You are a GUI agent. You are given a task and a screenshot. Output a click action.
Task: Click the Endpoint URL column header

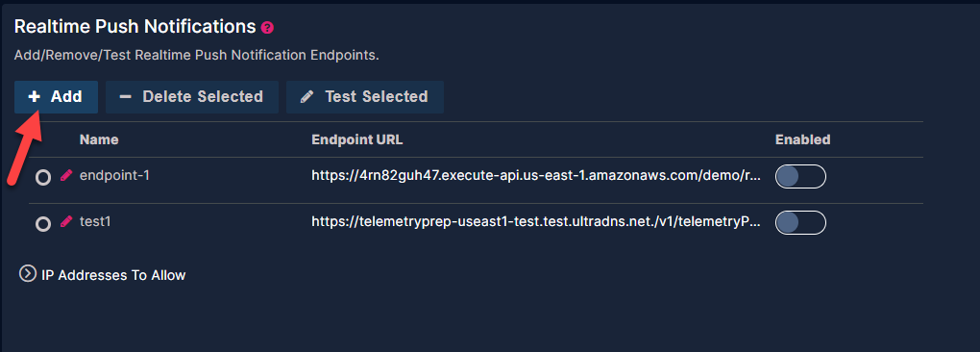[x=356, y=140]
